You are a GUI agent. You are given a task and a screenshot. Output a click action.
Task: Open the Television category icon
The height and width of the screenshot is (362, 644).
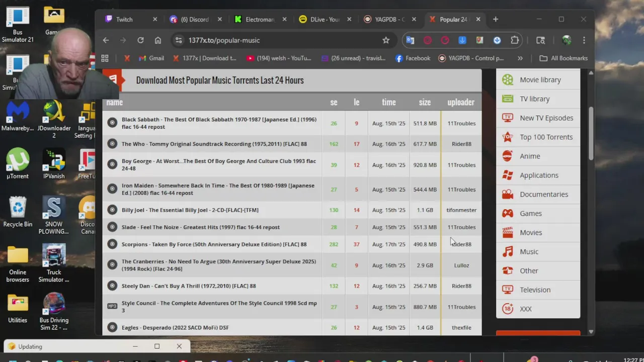(508, 290)
